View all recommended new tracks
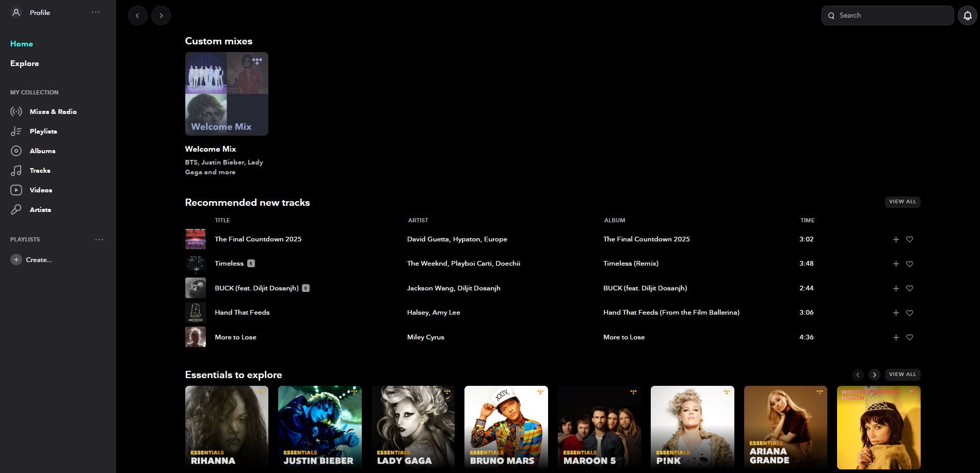 coord(903,202)
